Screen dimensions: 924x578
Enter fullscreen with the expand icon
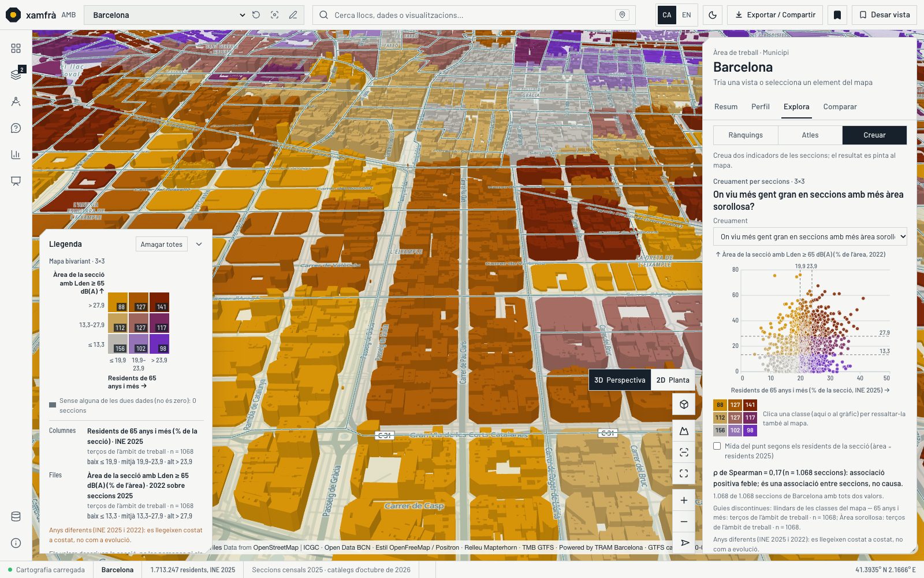(684, 473)
